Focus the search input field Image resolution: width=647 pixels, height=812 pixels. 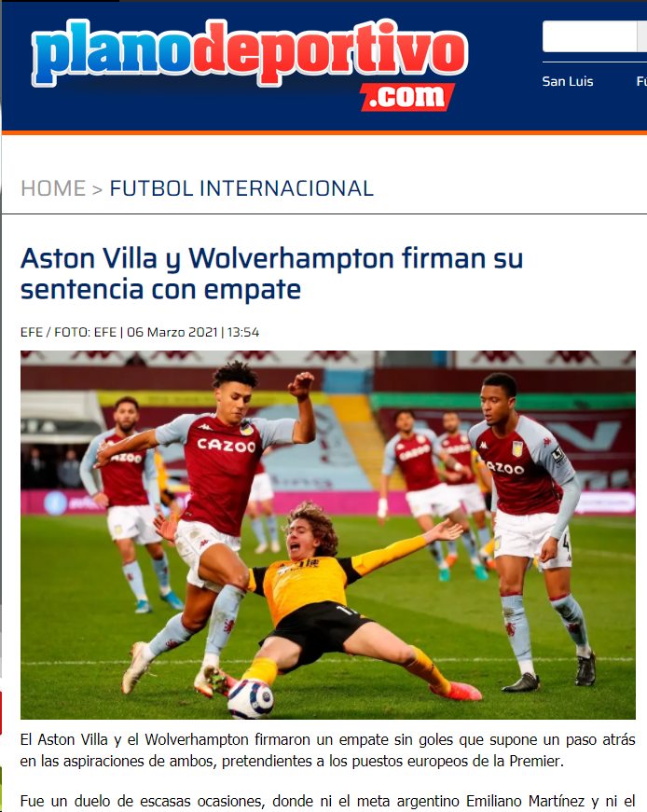pos(589,36)
